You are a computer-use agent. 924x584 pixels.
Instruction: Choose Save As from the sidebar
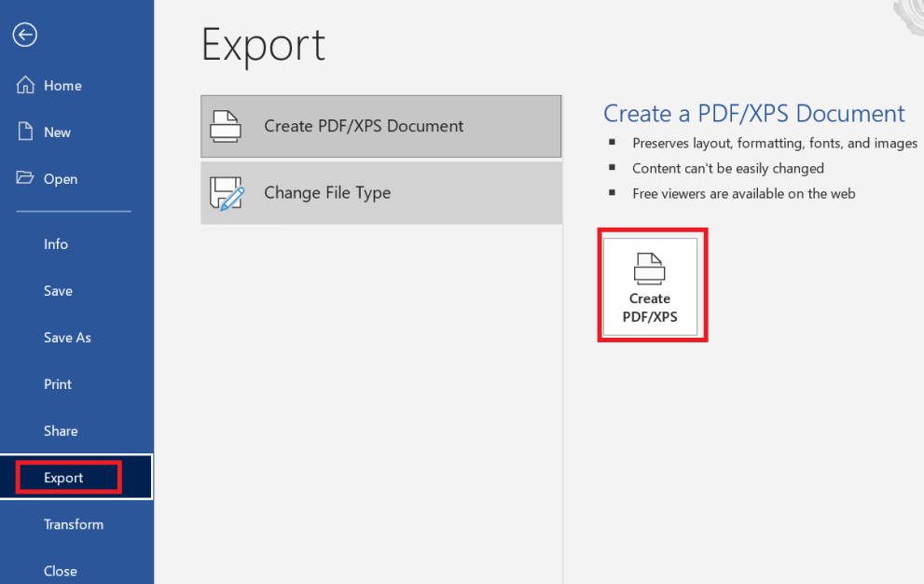[x=67, y=337]
